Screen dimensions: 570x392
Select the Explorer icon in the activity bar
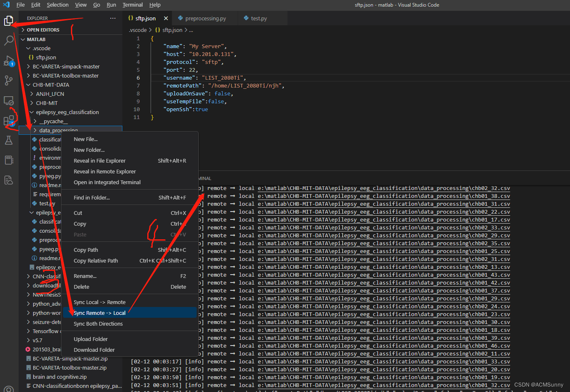point(9,20)
